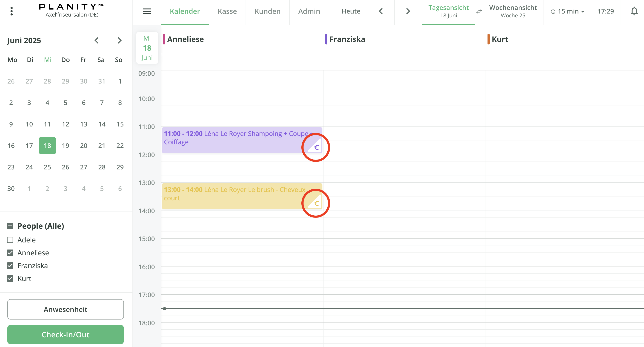Uncheck the Franziska checkbox
The image size is (644, 347).
(10, 265)
